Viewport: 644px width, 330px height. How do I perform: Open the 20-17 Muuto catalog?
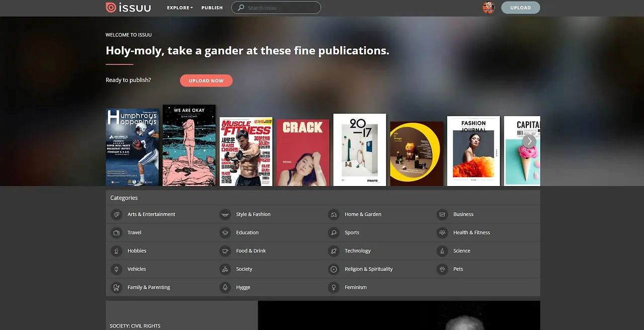360,150
